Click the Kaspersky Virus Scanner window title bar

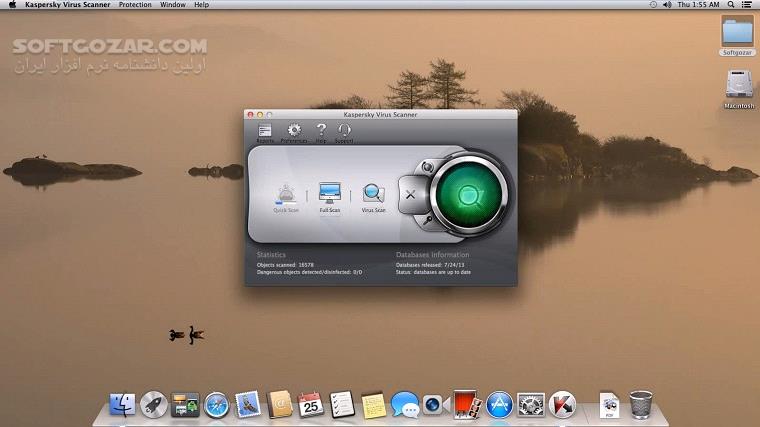(380, 115)
